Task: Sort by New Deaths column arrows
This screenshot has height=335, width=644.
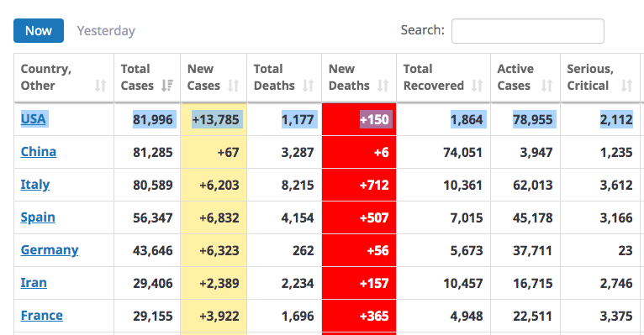Action: point(383,86)
